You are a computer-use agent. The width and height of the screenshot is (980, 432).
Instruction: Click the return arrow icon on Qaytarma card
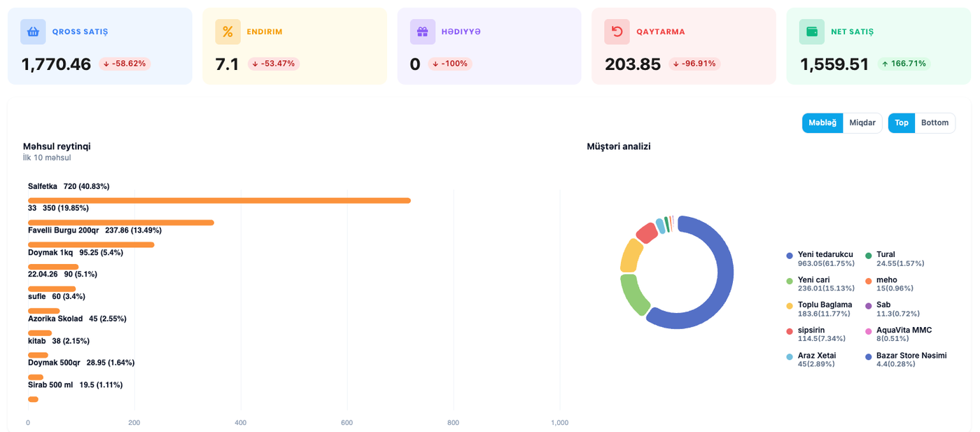click(617, 32)
